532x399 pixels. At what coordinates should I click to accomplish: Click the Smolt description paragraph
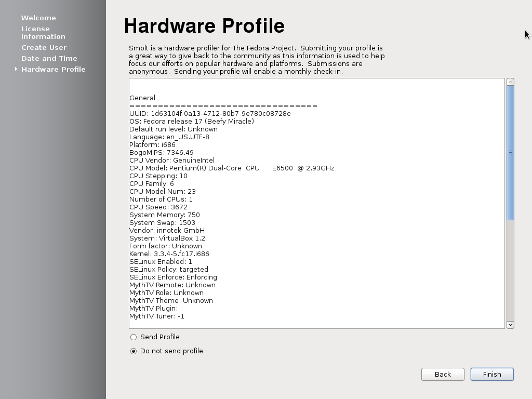pyautogui.click(x=257, y=60)
